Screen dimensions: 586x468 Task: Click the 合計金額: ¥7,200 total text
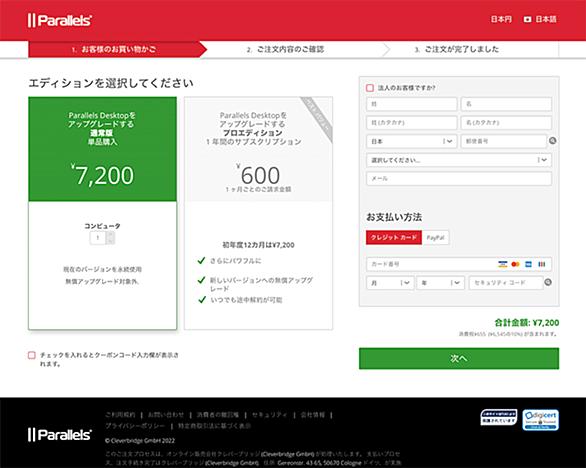527,323
